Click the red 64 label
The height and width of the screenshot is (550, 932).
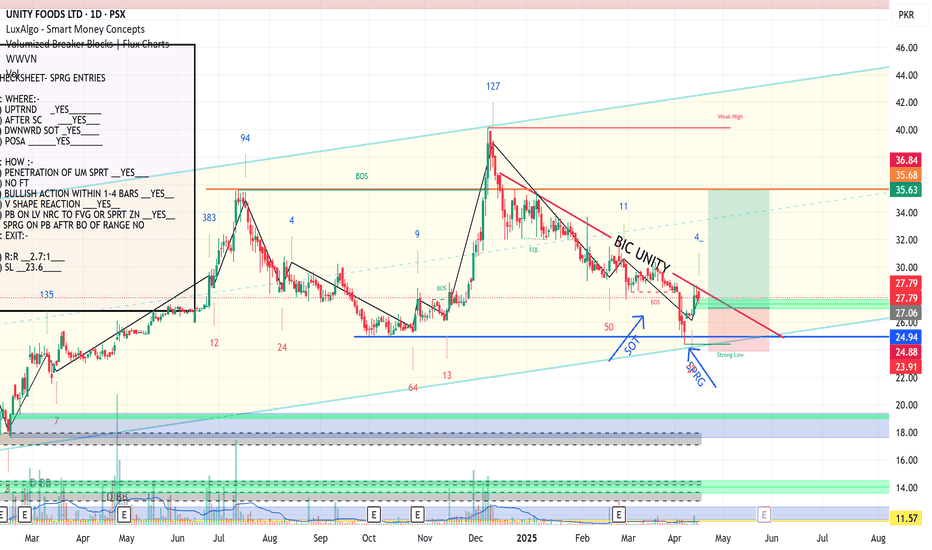pos(413,388)
